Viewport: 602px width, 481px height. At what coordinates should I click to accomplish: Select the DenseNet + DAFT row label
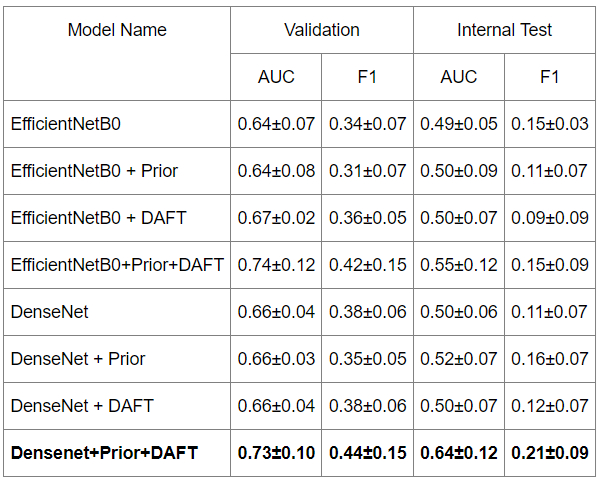coord(82,406)
